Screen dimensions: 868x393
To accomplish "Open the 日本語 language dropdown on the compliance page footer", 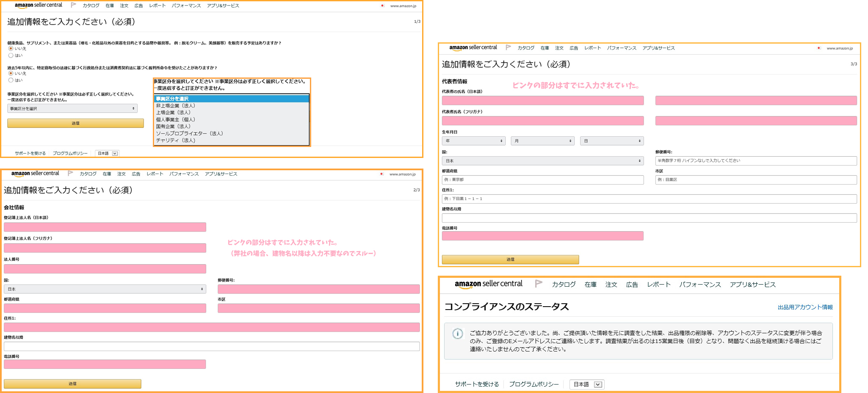I will pyautogui.click(x=586, y=385).
